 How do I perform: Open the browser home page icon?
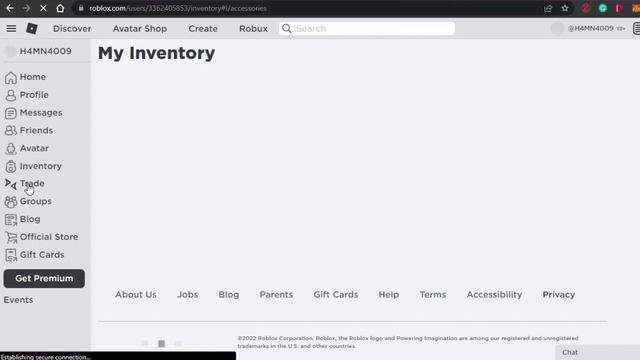[x=60, y=8]
